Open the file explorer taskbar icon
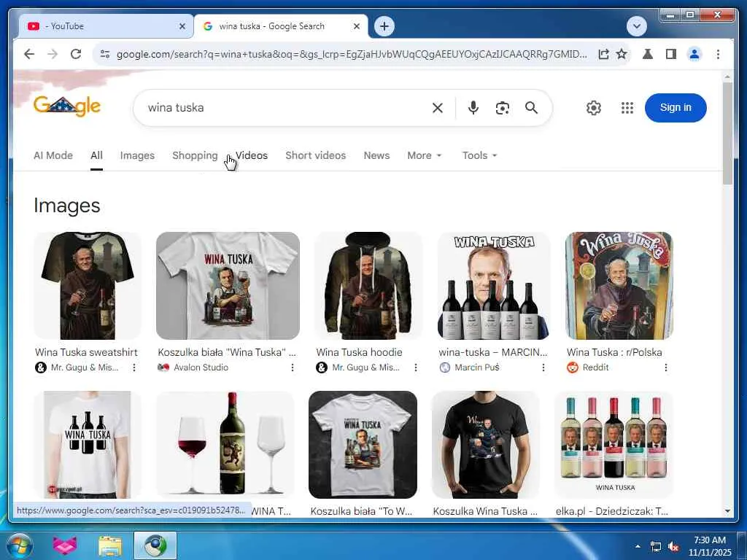747x560 pixels. click(110, 545)
